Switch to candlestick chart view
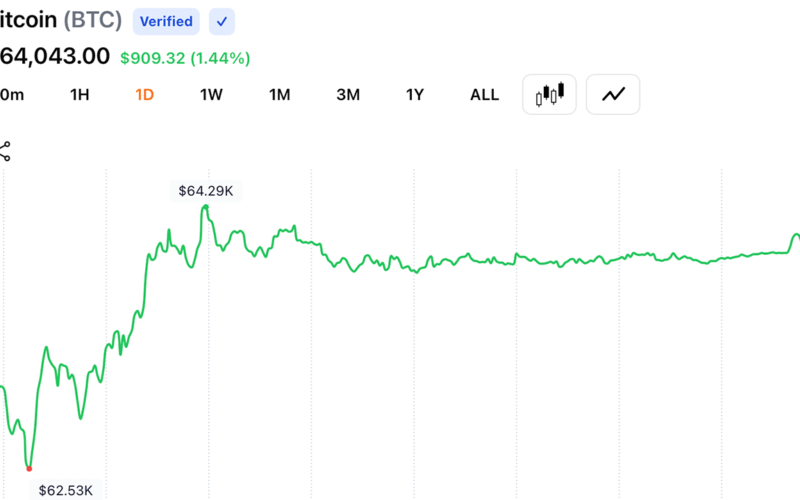The width and height of the screenshot is (800, 500). point(549,94)
